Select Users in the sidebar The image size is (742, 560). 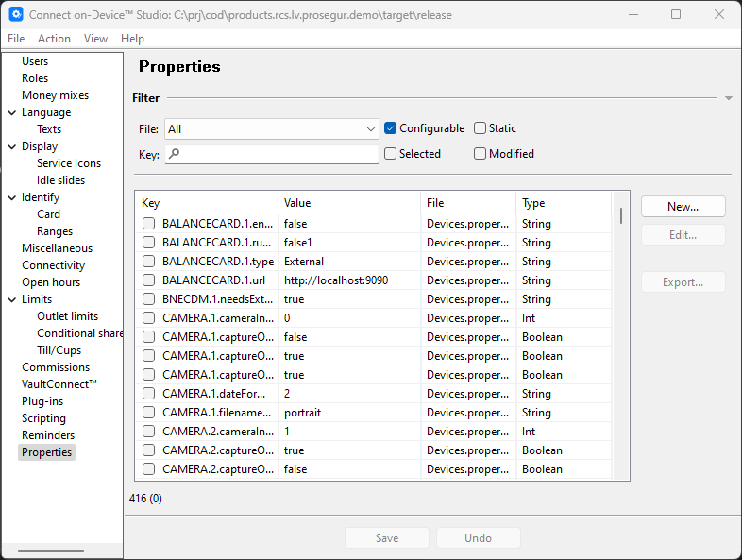click(35, 61)
